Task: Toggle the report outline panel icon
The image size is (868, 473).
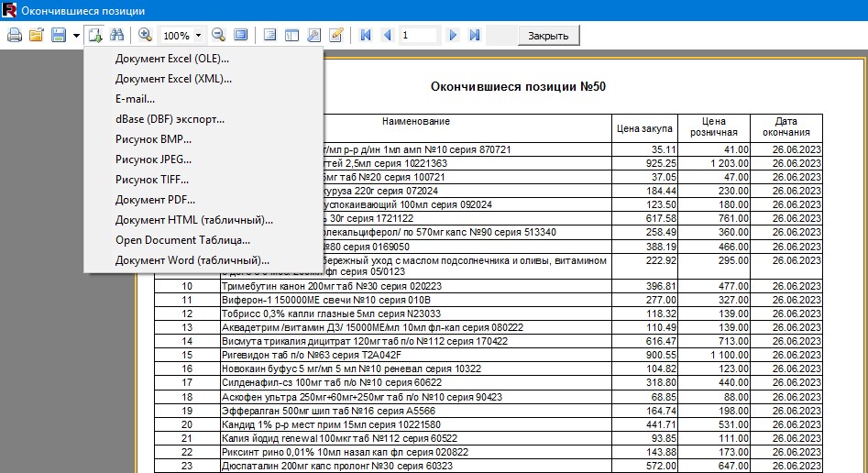Action: (x=269, y=36)
